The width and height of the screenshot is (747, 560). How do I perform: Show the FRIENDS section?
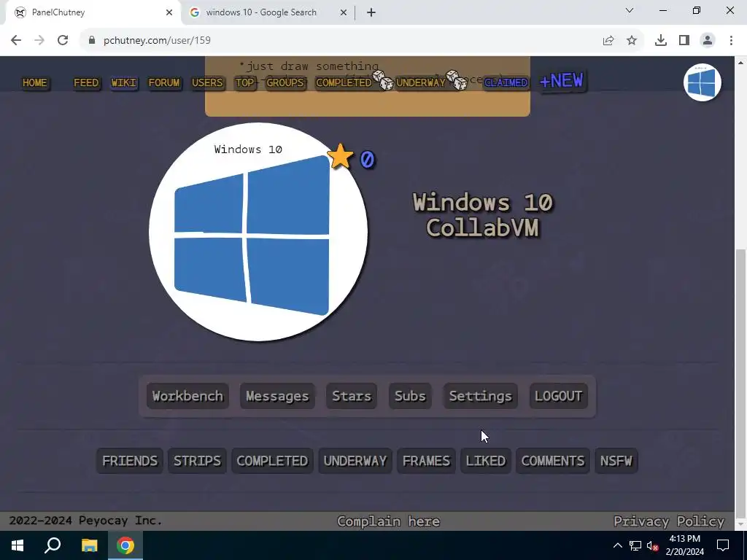click(130, 461)
